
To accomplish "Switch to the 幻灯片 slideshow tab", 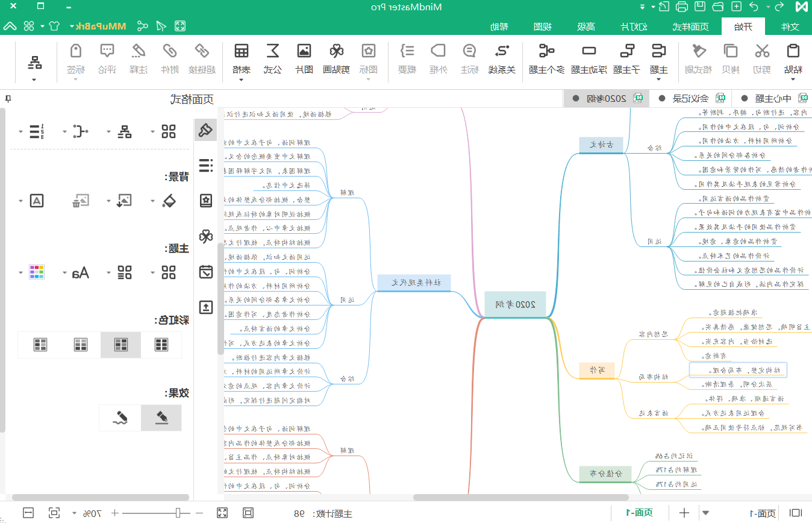I will 634,27.
